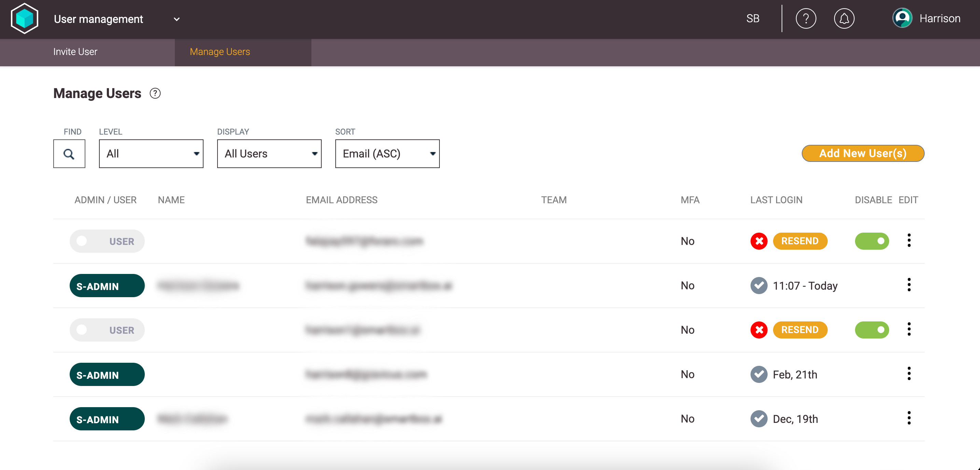The width and height of the screenshot is (980, 470).
Task: Open three-dot edit menu for the Feb 21st row
Action: [x=909, y=374]
